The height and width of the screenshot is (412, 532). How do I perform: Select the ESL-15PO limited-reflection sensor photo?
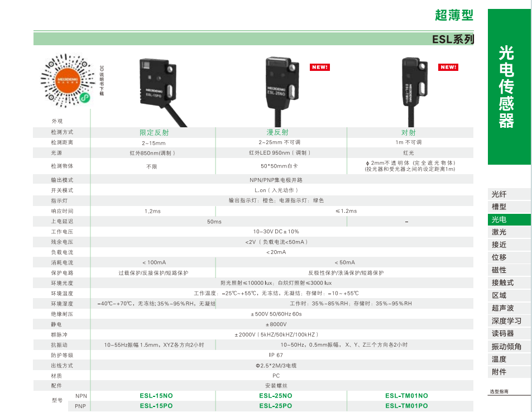coord(159,88)
